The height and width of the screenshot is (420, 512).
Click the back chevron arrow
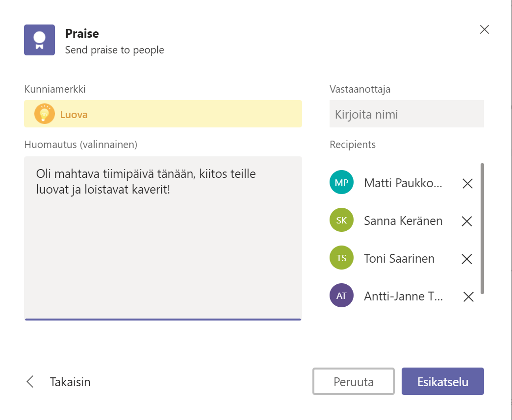(x=30, y=382)
